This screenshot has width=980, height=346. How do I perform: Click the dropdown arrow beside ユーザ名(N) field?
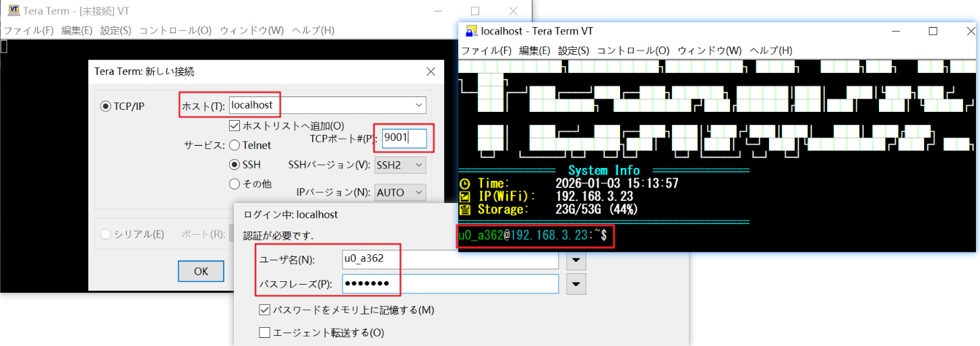[x=575, y=260]
